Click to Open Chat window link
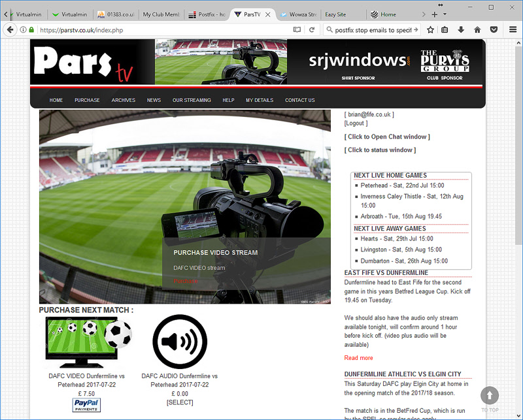 coord(387,137)
